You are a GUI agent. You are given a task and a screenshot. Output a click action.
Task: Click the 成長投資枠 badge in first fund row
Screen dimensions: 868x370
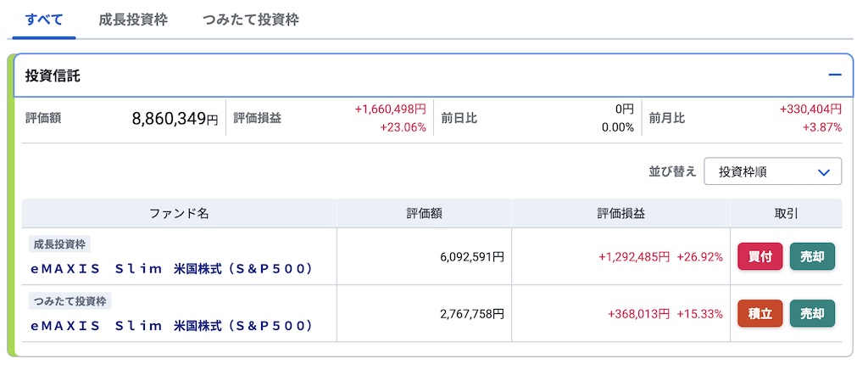coord(59,244)
